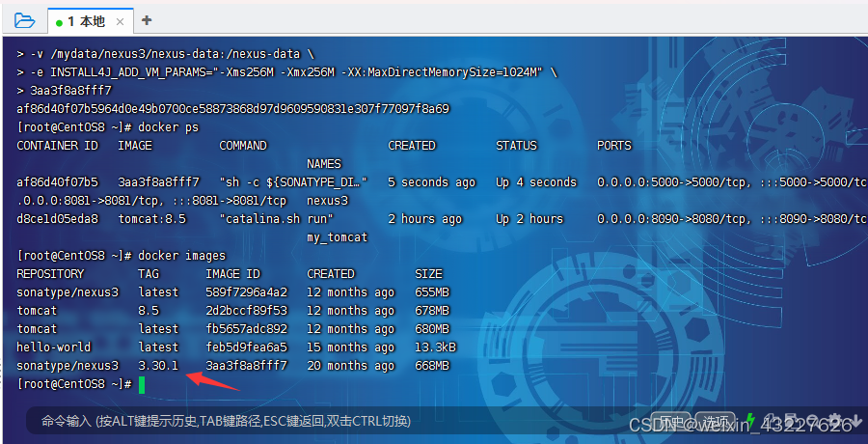Viewport: 868px width, 444px height.
Task: Click the 'Up 4 seconds' status
Action: pyautogui.click(x=536, y=182)
